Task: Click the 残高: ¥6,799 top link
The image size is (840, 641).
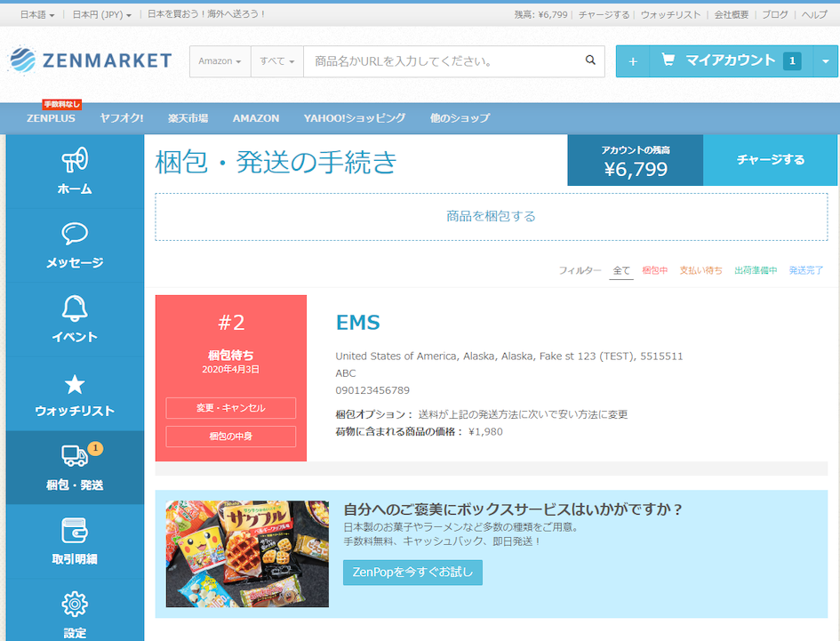Action: pos(540,15)
